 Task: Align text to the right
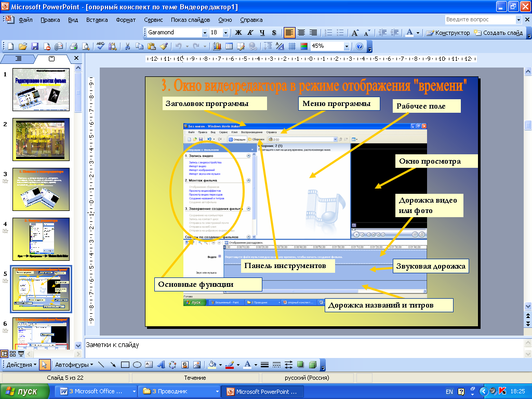[x=313, y=33]
